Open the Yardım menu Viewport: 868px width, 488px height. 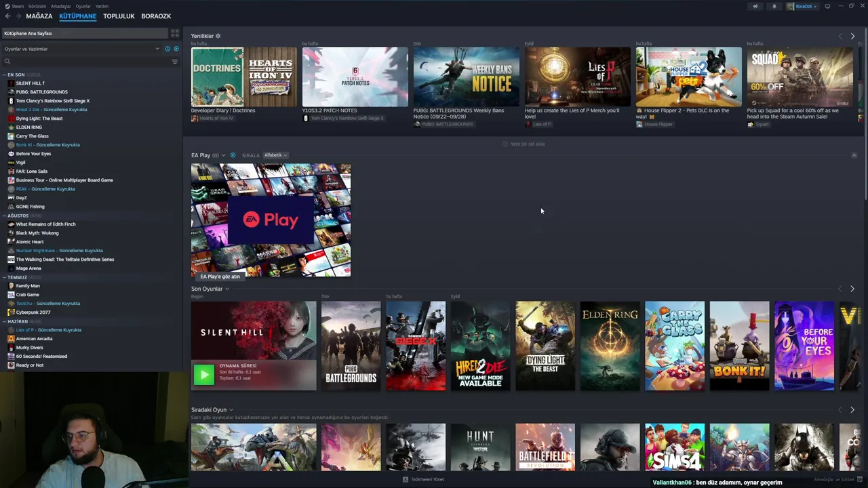102,6
